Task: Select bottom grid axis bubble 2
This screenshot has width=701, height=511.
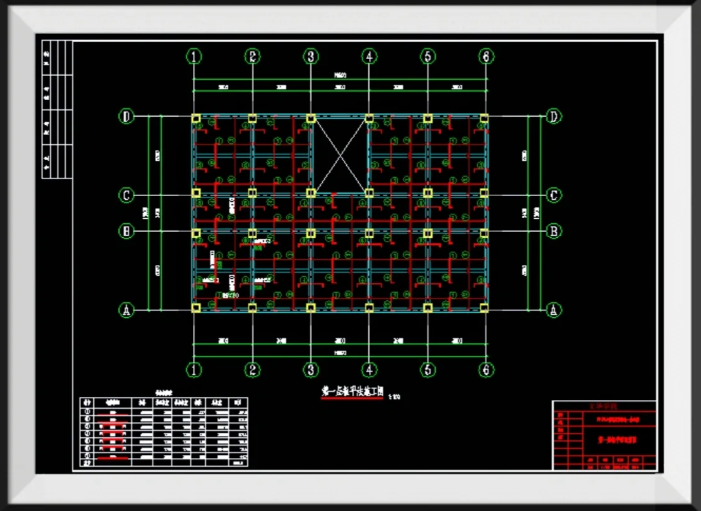Action: point(253,370)
